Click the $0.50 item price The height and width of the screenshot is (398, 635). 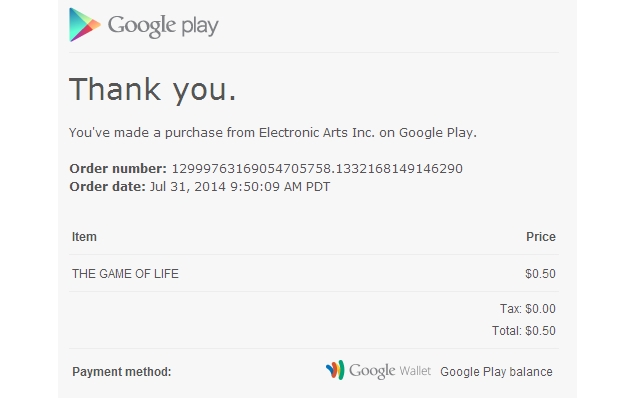click(x=540, y=274)
